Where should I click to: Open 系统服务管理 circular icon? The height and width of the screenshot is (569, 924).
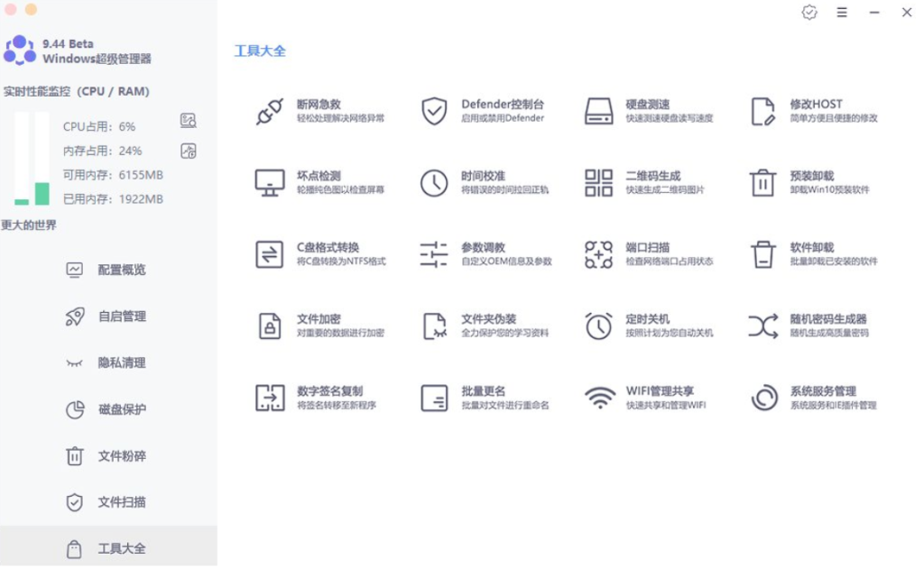tap(764, 399)
